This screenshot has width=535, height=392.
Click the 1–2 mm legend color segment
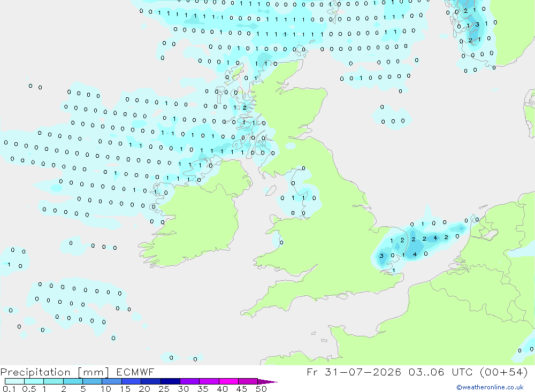pos(53,381)
